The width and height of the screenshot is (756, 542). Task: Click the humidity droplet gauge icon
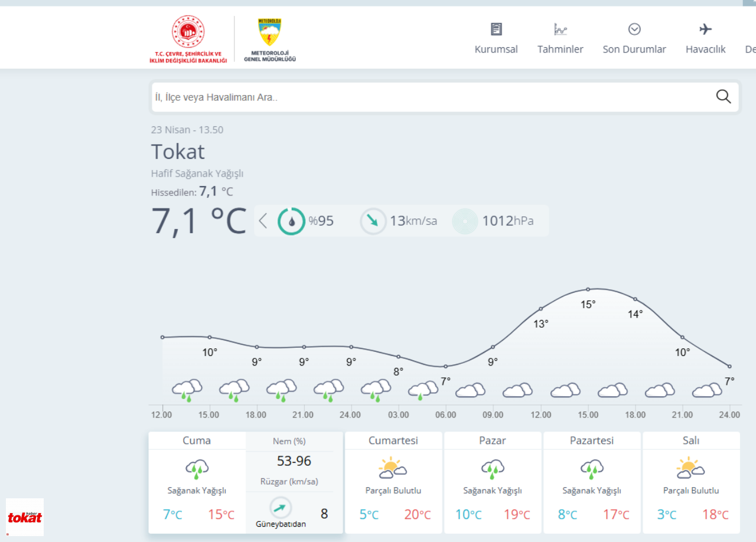[292, 221]
